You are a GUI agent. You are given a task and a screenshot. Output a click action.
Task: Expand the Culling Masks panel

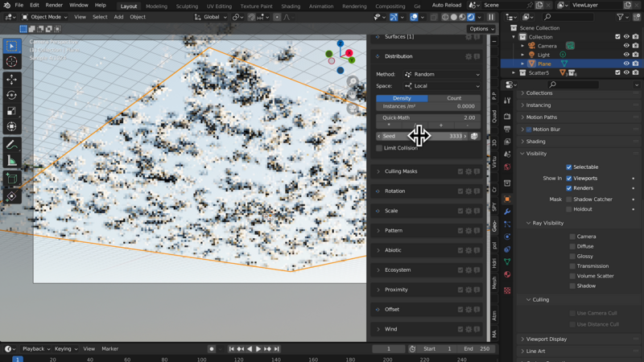pyautogui.click(x=400, y=171)
